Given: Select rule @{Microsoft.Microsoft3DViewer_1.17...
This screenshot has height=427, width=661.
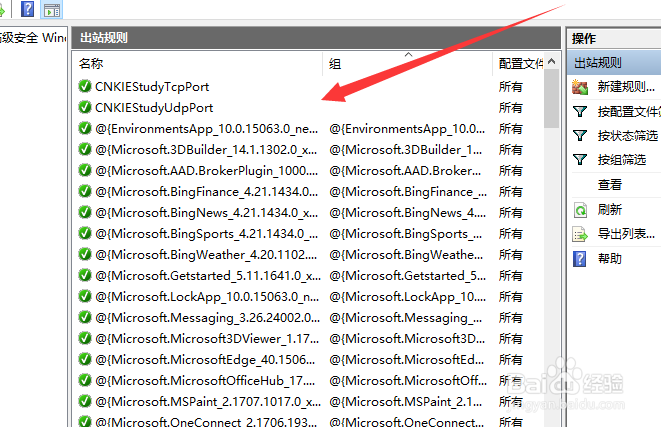Looking at the screenshot, I should (207, 339).
